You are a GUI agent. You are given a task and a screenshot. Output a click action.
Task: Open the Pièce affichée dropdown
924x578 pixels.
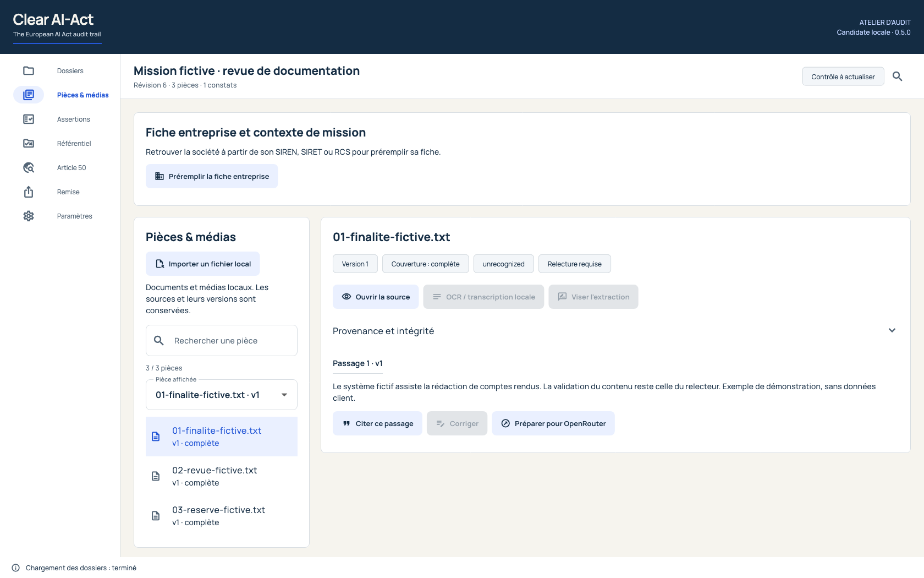(222, 395)
